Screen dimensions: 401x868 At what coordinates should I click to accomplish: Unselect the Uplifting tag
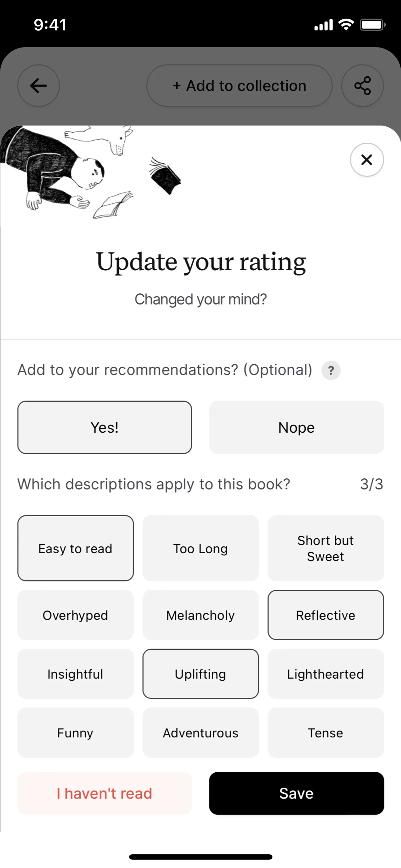[200, 674]
